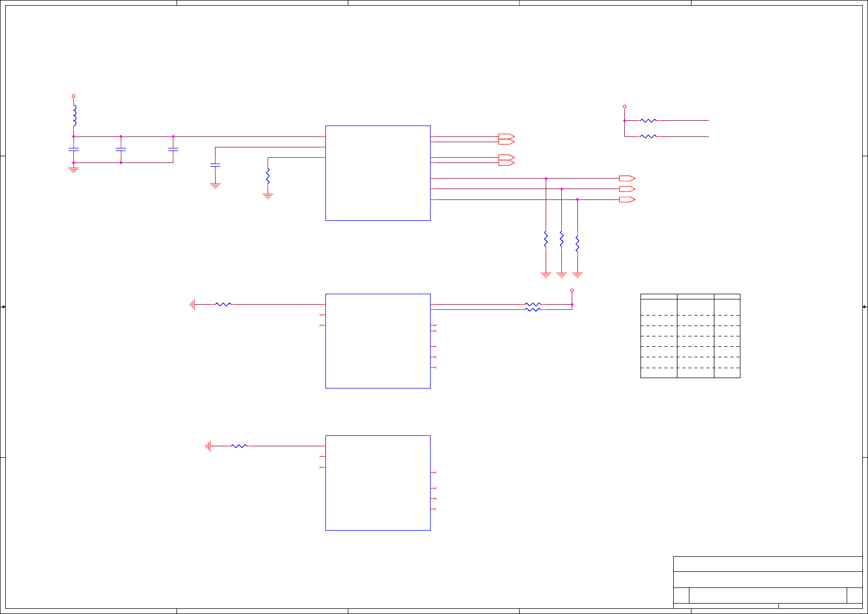Select the horizontal resistor left of the middle IC
This screenshot has width=868, height=614.
coord(223,304)
